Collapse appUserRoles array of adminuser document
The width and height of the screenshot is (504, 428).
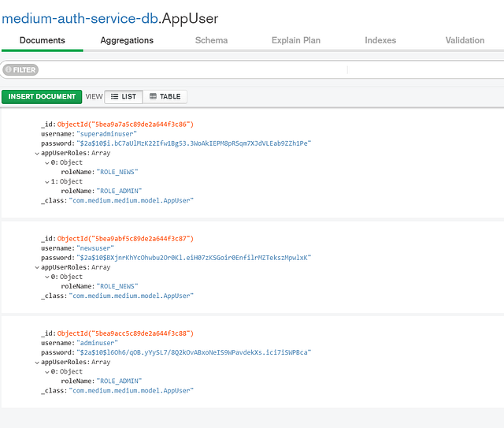[x=37, y=362]
